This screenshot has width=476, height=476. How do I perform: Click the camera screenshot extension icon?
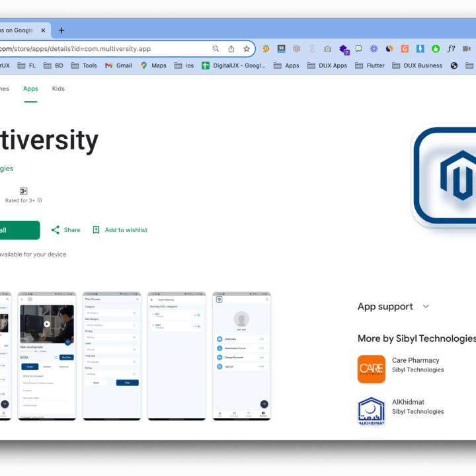[x=327, y=49]
